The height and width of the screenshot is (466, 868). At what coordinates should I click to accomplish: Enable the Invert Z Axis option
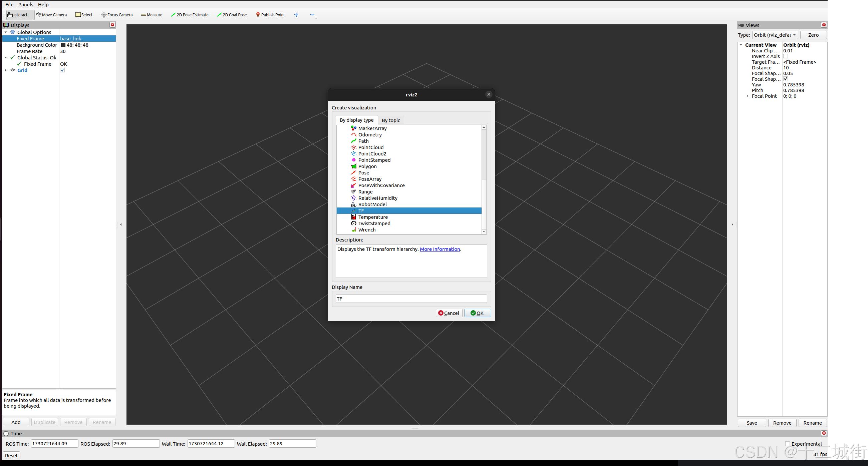click(x=786, y=56)
